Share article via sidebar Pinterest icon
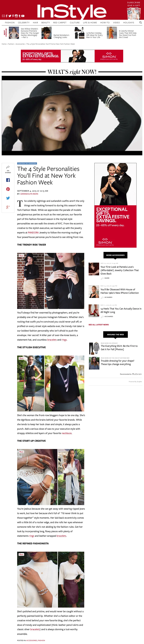144x644 pixels. click(8, 189)
